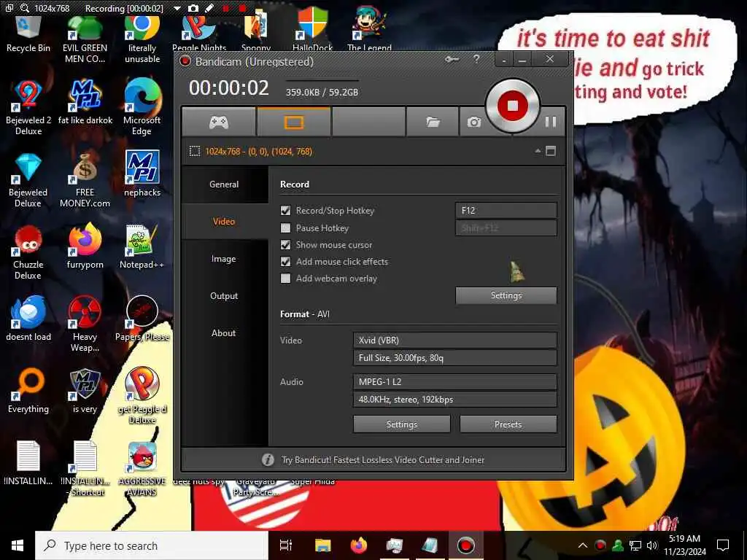The height and width of the screenshot is (560, 747).
Task: Click the overlay bar window-mode icon
Action: tap(9, 7)
